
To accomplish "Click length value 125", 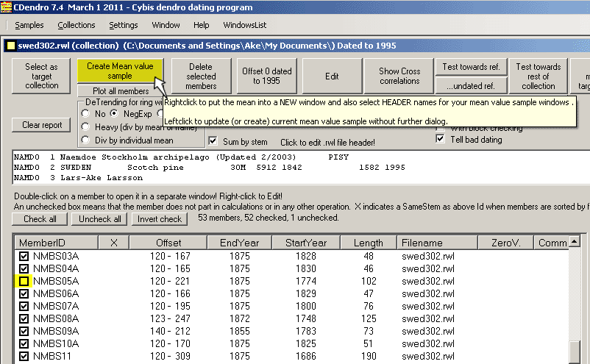I will (x=369, y=319).
